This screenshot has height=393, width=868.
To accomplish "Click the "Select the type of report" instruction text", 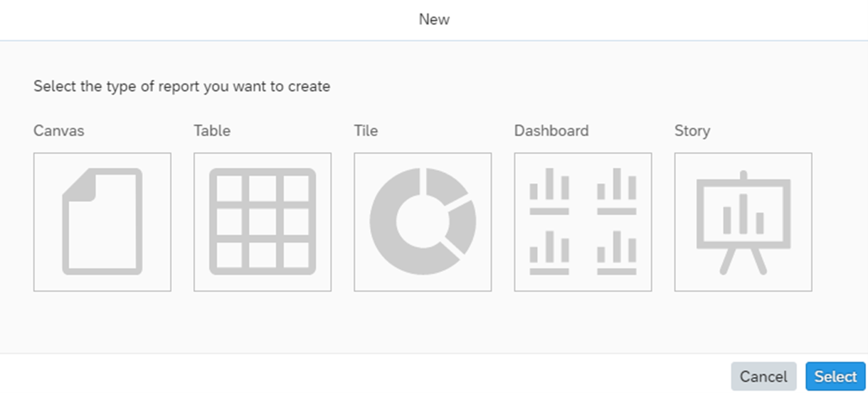I will tap(181, 87).
